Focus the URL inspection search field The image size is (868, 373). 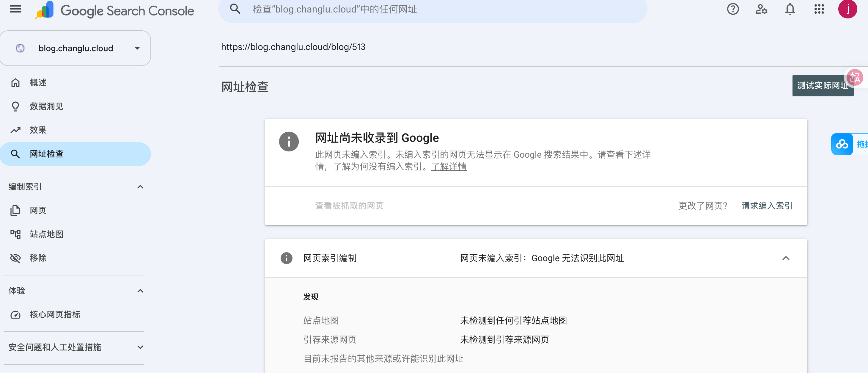click(x=433, y=10)
